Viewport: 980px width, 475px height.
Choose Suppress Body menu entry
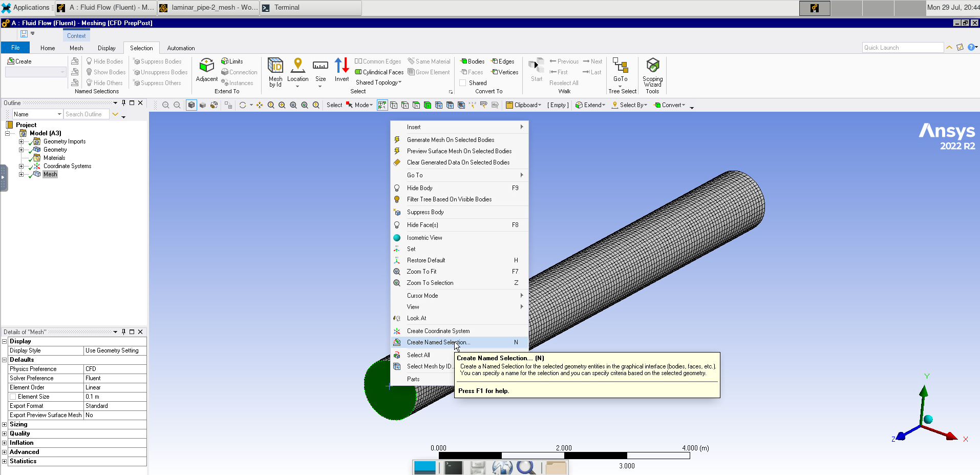[x=459, y=212]
